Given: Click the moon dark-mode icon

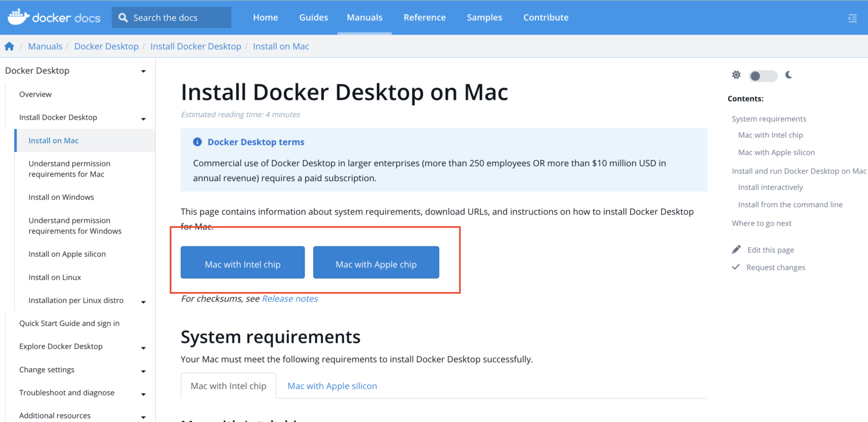Looking at the screenshot, I should point(789,75).
